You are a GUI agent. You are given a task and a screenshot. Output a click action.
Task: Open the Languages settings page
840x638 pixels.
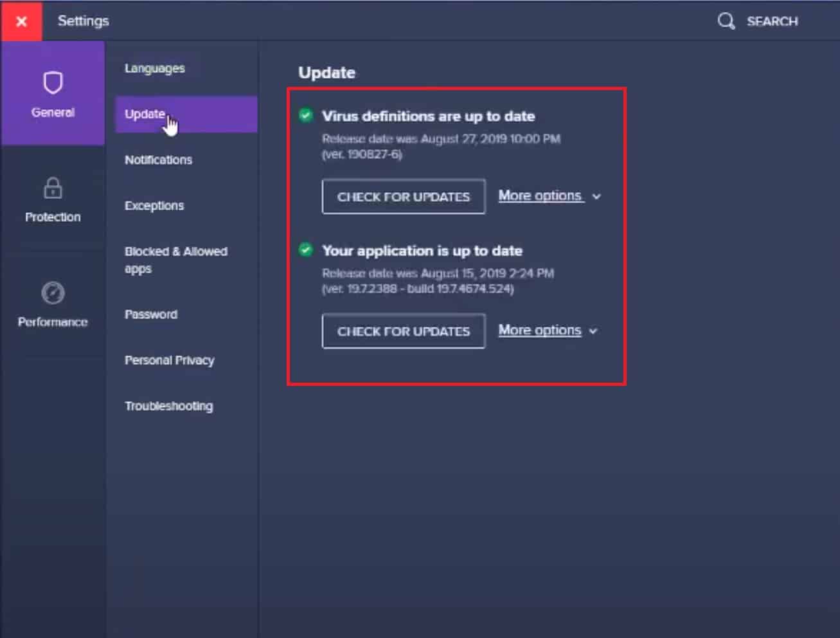pos(154,68)
